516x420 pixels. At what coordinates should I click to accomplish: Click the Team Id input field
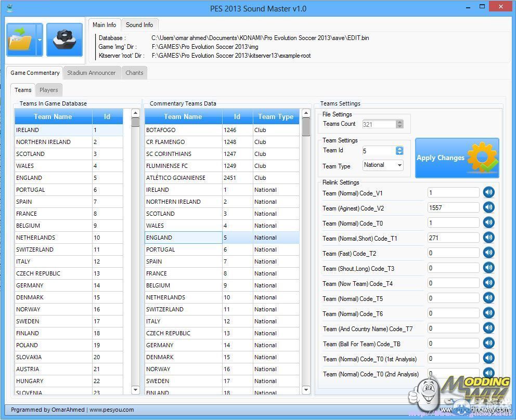(379, 151)
